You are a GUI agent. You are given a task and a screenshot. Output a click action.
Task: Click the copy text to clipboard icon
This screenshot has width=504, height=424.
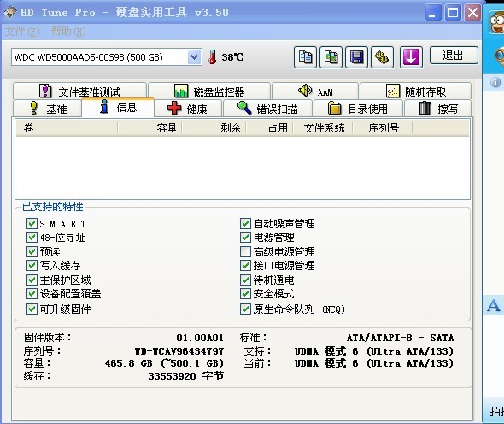tap(305, 57)
